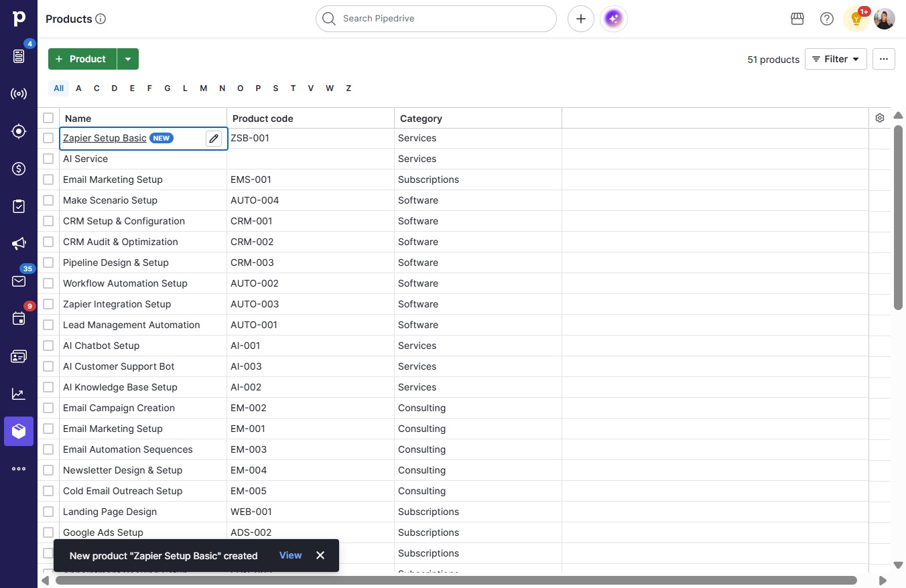Open the user profile avatar
Screen dimensions: 906x588
885,19
